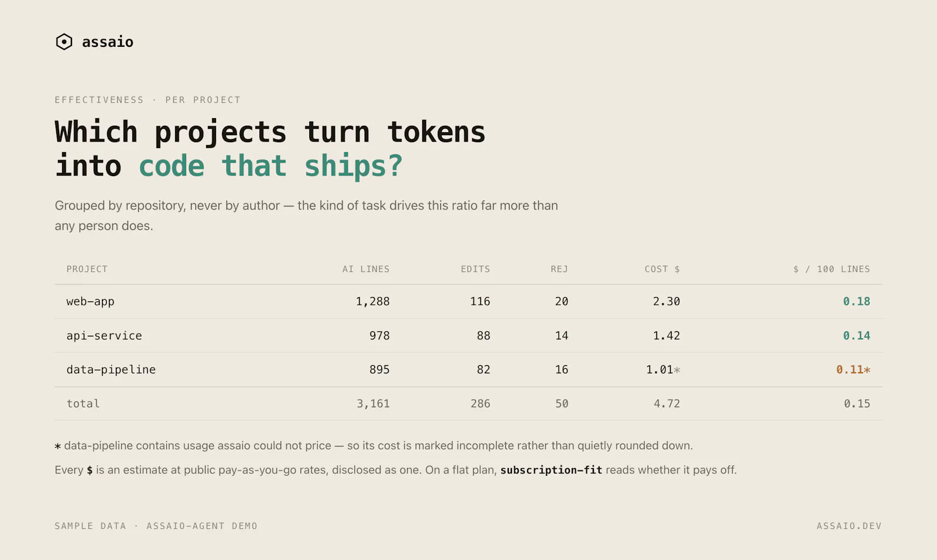Screen dimensions: 937x560
Task: Select the total row label
Action: tap(83, 404)
